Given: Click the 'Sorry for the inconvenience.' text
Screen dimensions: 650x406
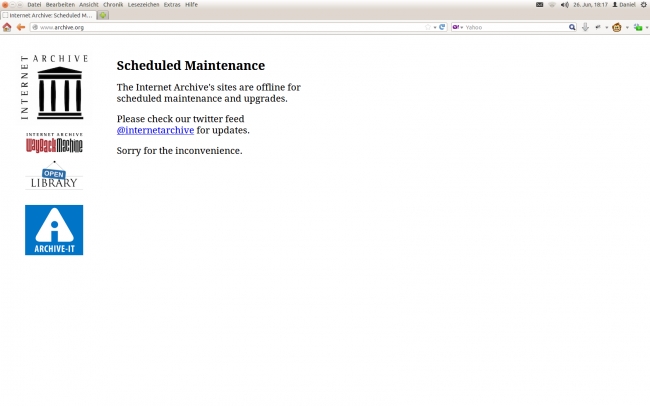Looking at the screenshot, I should click(179, 151).
